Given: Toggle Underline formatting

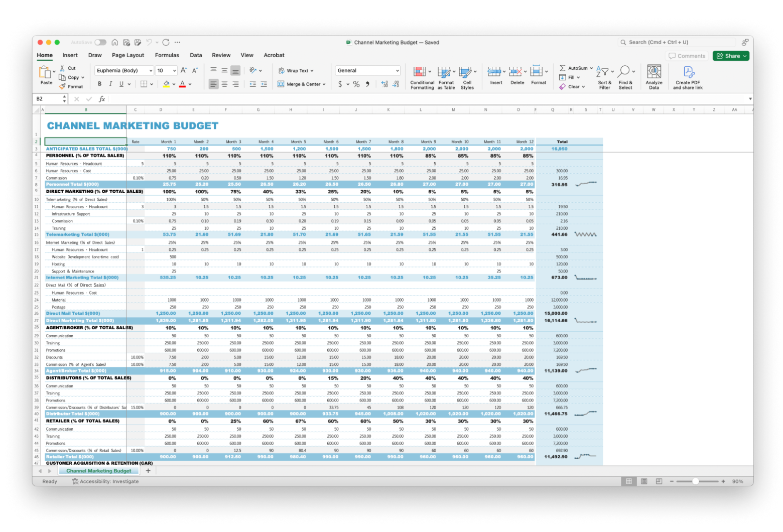Looking at the screenshot, I should (121, 84).
